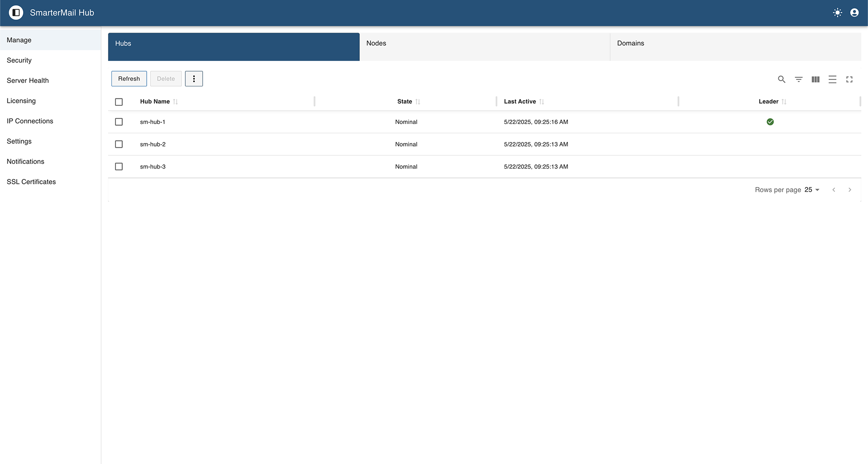868x464 pixels.
Task: Click the Leader column header
Action: [769, 101]
